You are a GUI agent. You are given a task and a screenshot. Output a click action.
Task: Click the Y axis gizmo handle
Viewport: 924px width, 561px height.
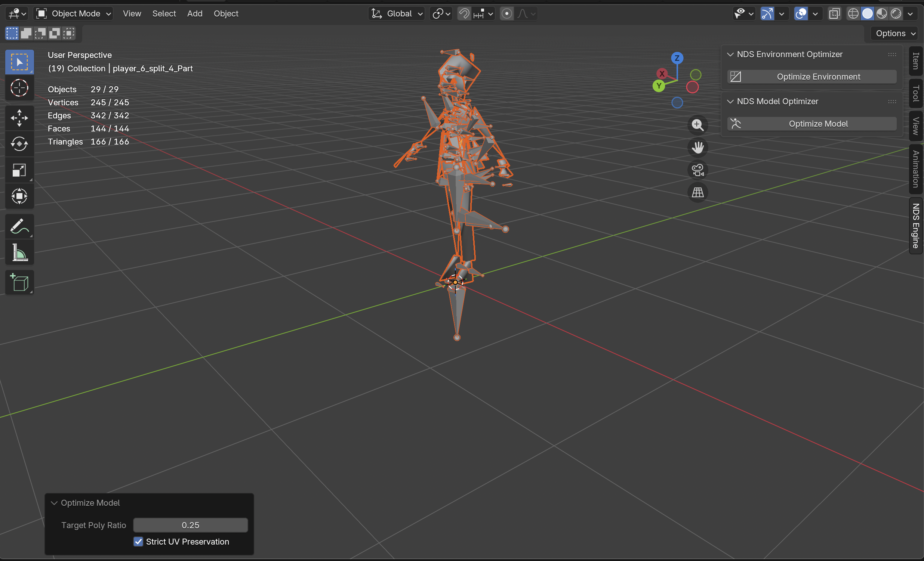(x=659, y=86)
